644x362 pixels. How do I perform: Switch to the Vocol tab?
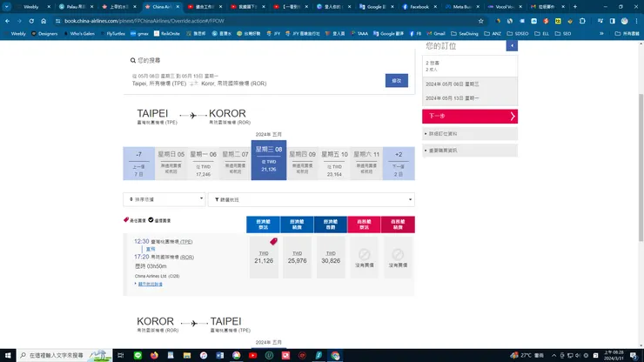pos(504,7)
